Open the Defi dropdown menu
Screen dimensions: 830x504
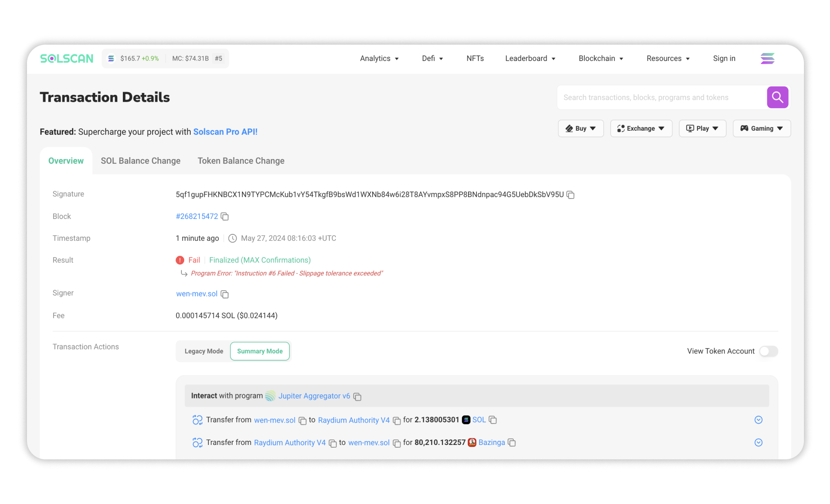point(432,59)
